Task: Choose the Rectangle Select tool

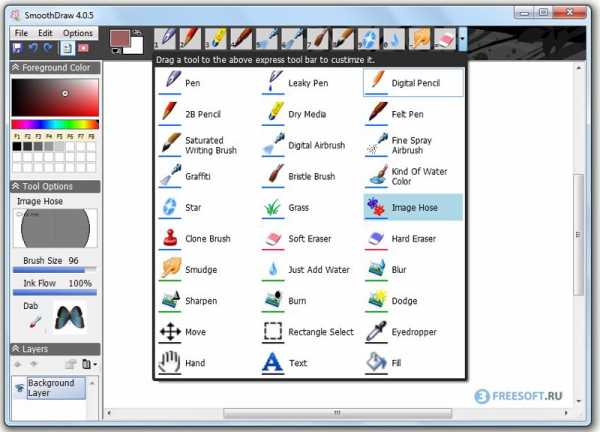Action: click(x=310, y=332)
